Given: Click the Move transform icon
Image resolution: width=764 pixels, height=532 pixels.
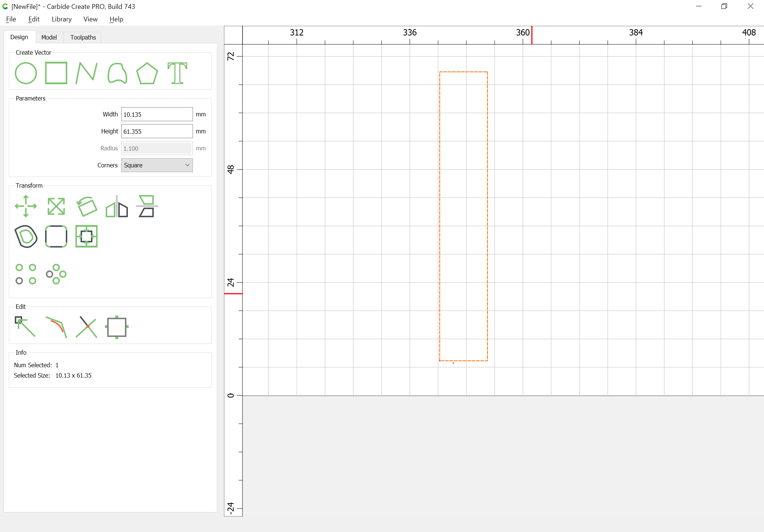Looking at the screenshot, I should pyautogui.click(x=26, y=206).
